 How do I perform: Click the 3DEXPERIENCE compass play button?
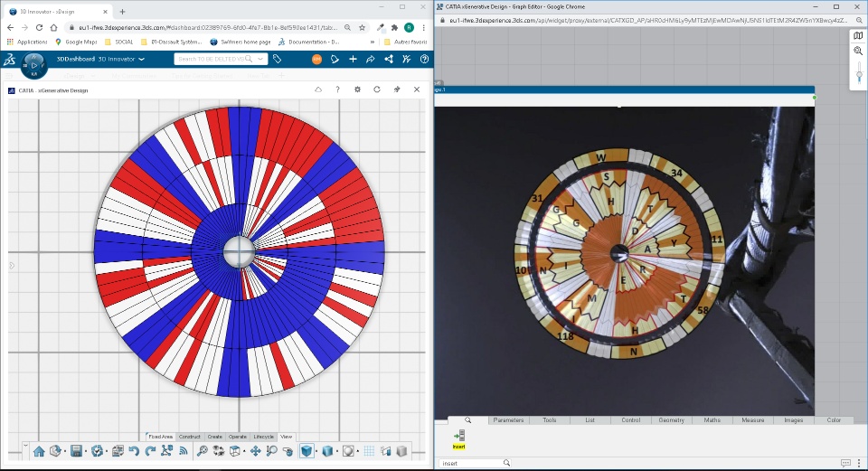pos(33,65)
